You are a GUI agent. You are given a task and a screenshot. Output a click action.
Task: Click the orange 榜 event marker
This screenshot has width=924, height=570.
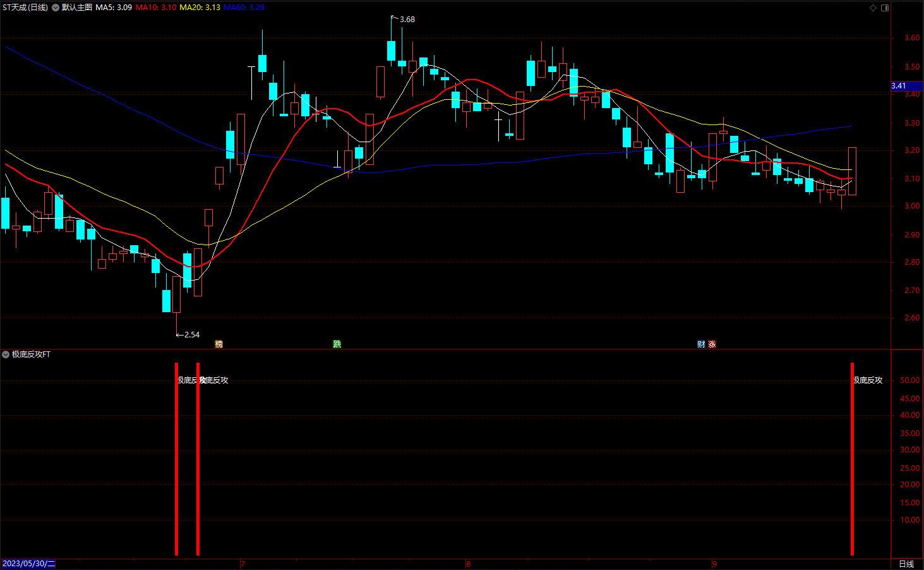pyautogui.click(x=219, y=344)
